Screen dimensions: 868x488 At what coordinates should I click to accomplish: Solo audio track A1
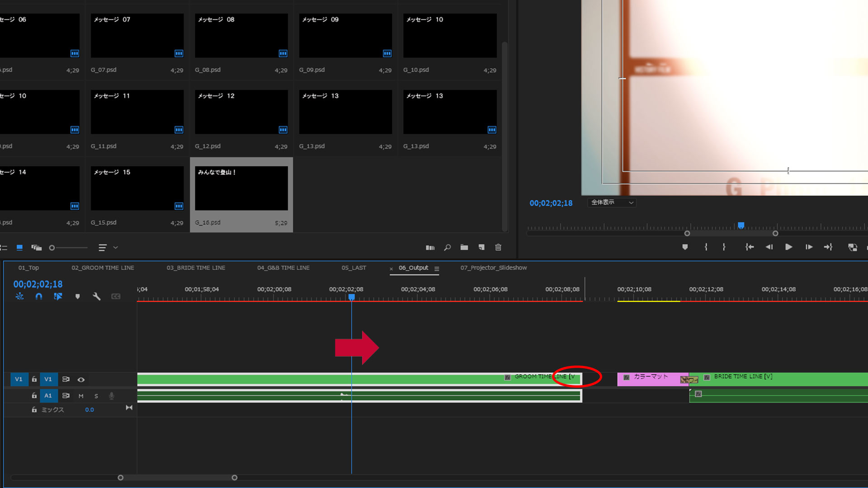click(x=96, y=396)
